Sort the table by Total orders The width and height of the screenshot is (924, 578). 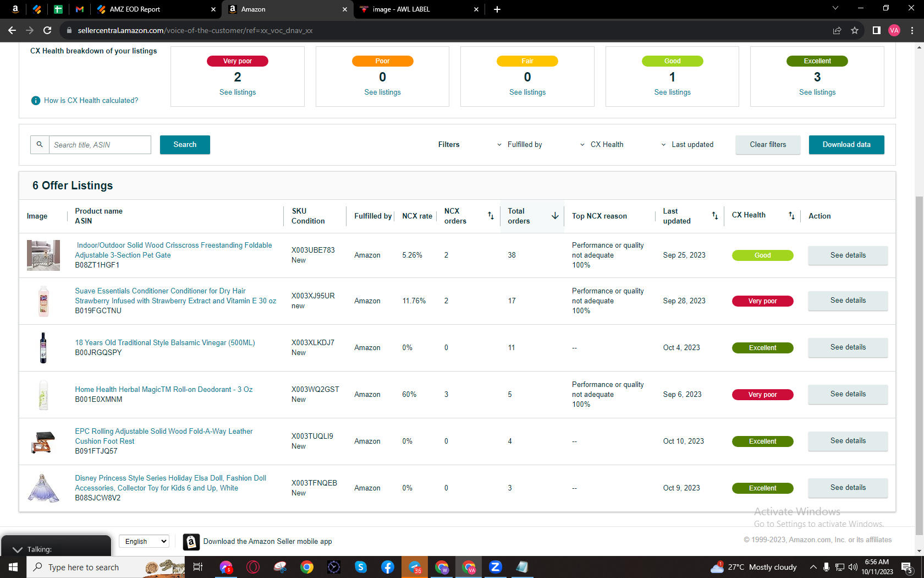[x=555, y=216]
